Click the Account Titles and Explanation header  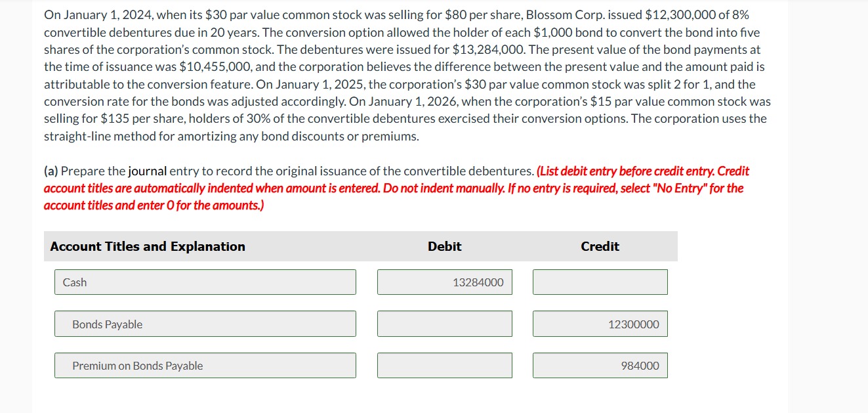(x=148, y=246)
